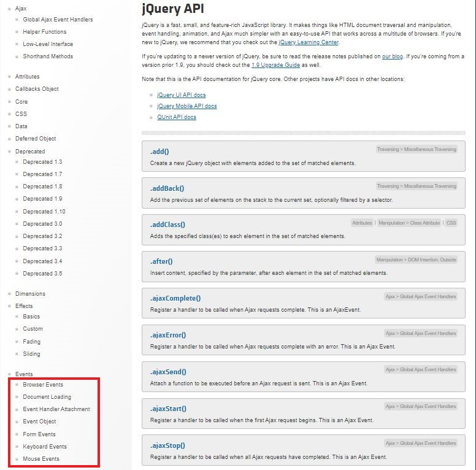476x470 pixels.
Task: Open Form Events sidebar link
Action: pyautogui.click(x=39, y=434)
